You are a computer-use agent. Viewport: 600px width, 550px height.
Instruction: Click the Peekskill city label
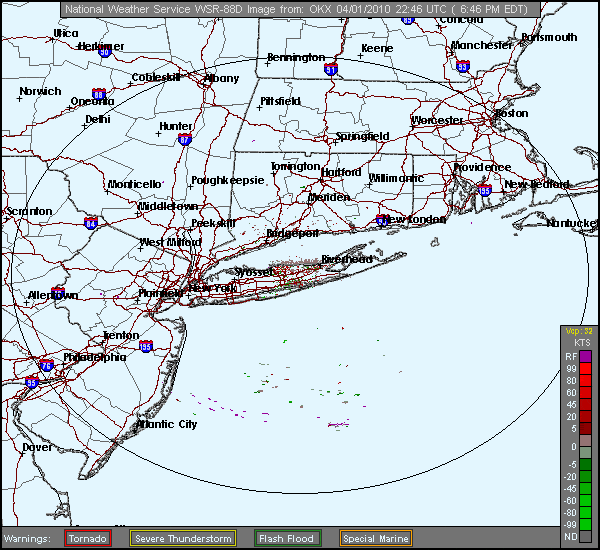click(x=213, y=223)
